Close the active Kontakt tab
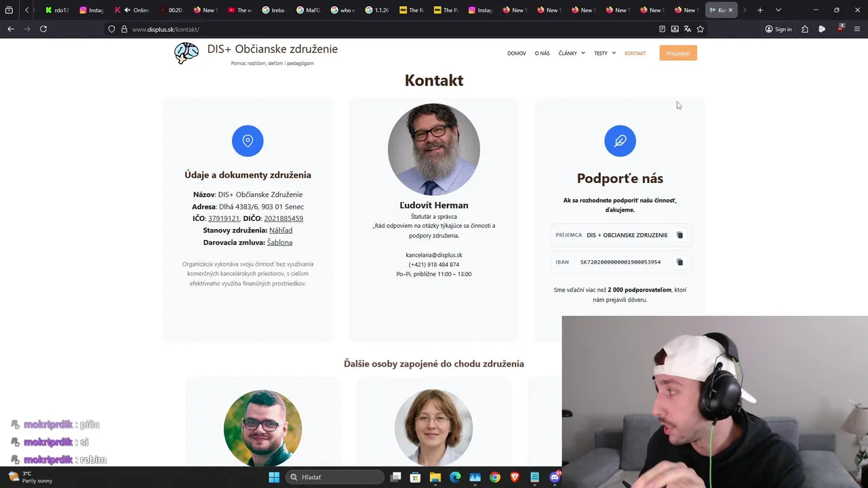The width and height of the screenshot is (868, 488). point(730,10)
